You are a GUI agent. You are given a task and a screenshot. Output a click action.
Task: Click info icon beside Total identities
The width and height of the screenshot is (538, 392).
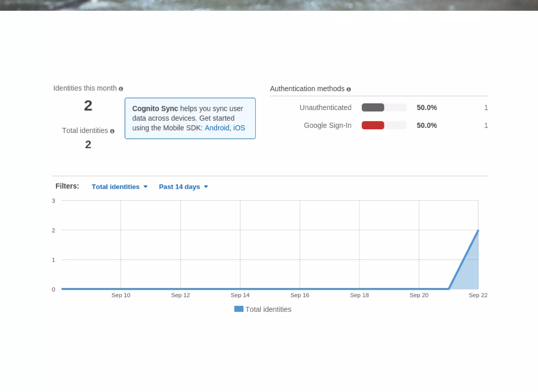click(112, 131)
